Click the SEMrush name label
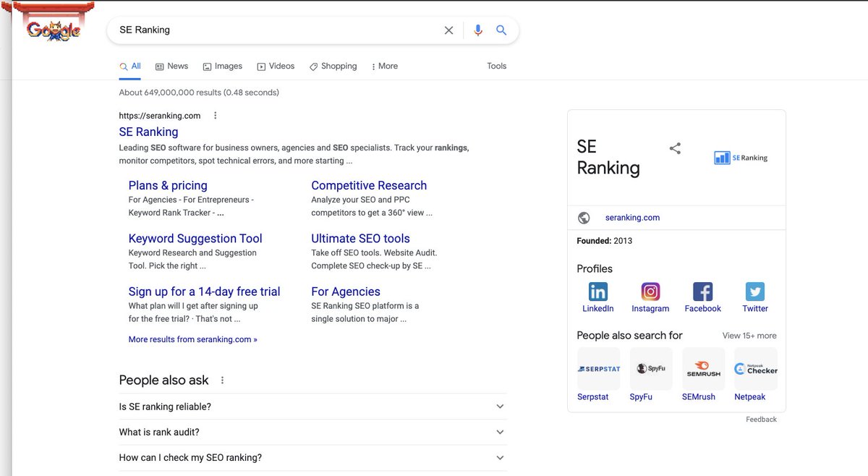The height and width of the screenshot is (476, 868). click(699, 397)
